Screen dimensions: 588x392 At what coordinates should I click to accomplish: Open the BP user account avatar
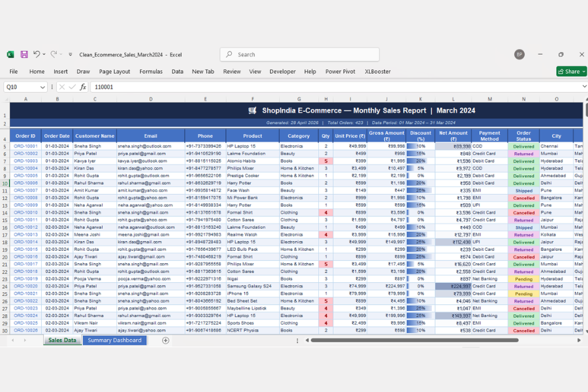tap(519, 54)
